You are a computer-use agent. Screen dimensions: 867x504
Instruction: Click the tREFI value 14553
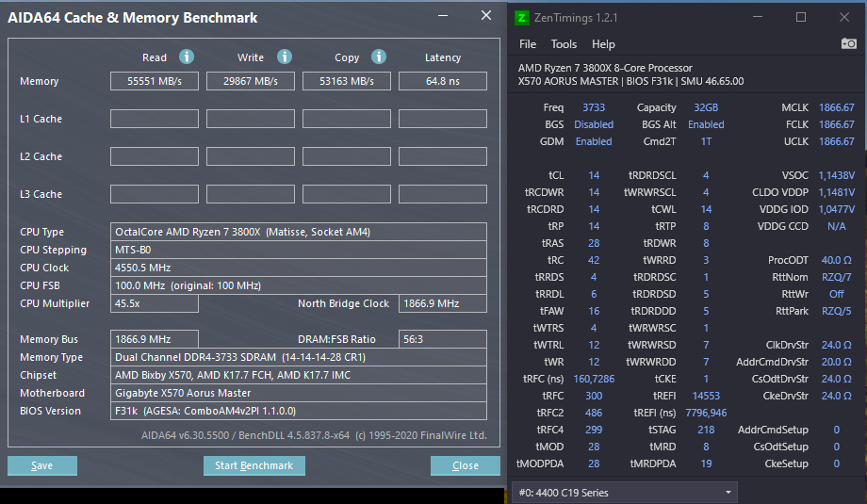[706, 397]
